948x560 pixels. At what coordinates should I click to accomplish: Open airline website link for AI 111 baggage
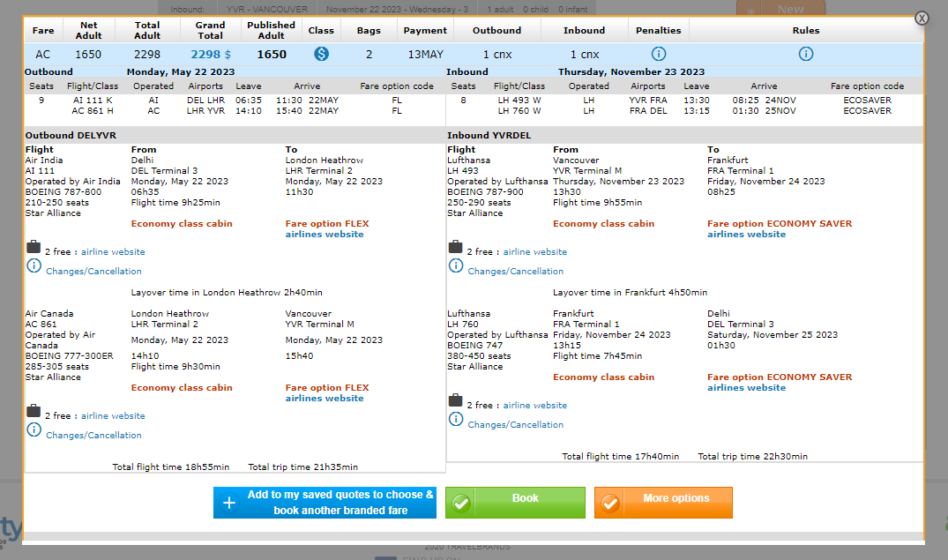point(113,252)
